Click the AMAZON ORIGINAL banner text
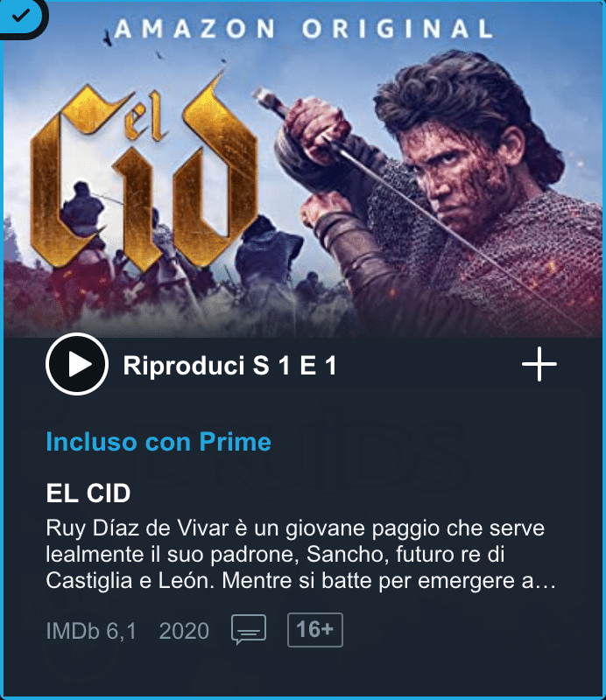 304,29
